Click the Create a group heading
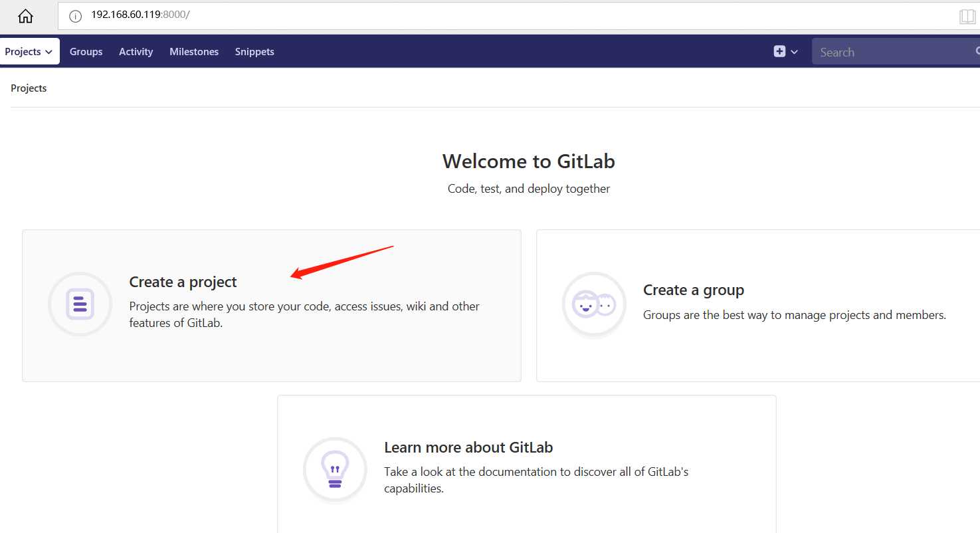 pyautogui.click(x=694, y=290)
